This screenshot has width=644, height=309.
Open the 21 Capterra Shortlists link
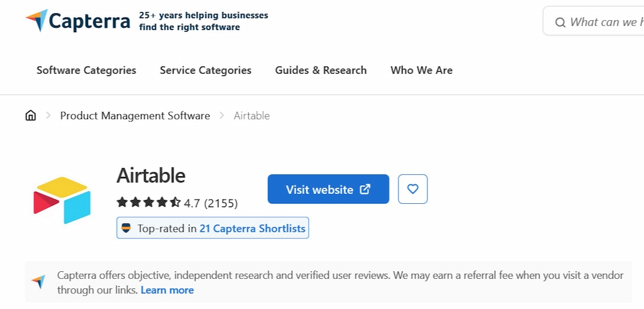(252, 228)
